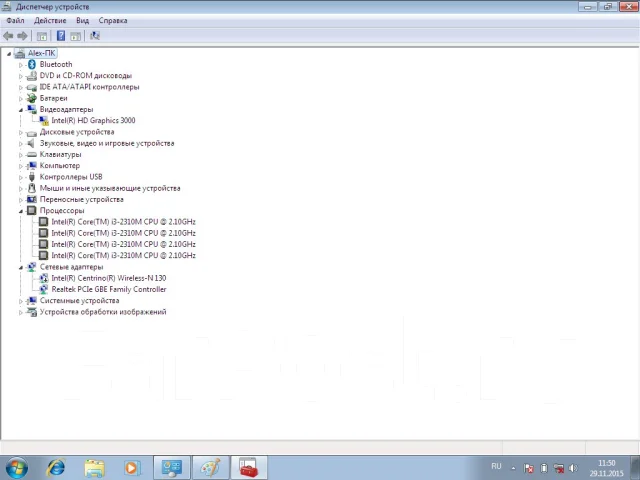640x480 pixels.
Task: Expand IDE ATA/ATAPI контроллеры
Action: coord(20,87)
